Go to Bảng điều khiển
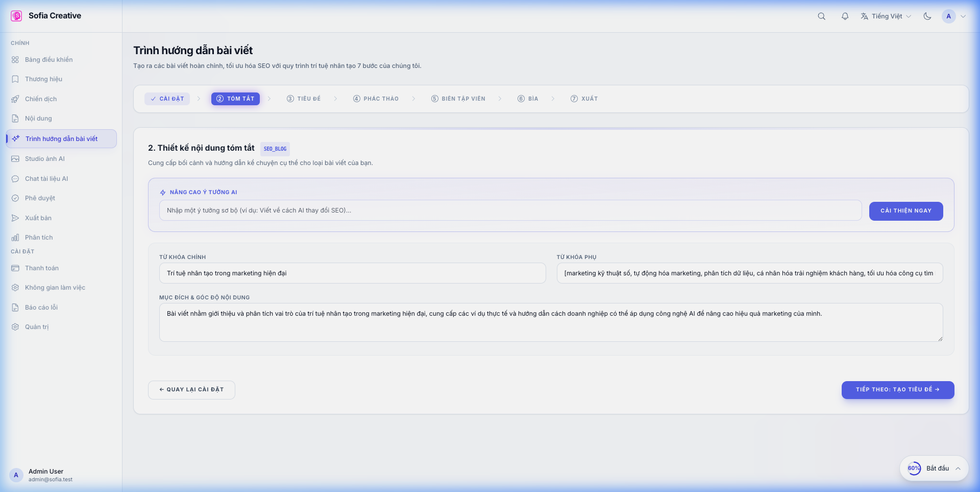 [x=48, y=60]
